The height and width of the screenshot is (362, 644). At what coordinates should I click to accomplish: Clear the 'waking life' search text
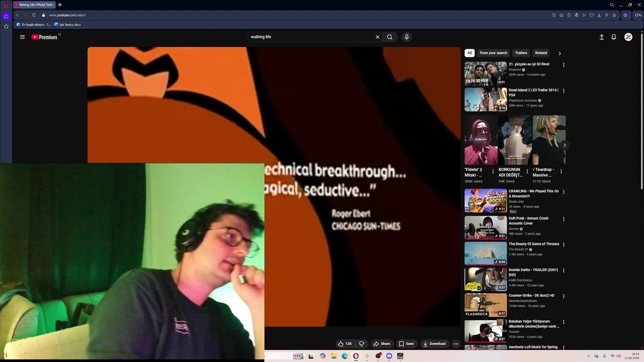(x=377, y=37)
